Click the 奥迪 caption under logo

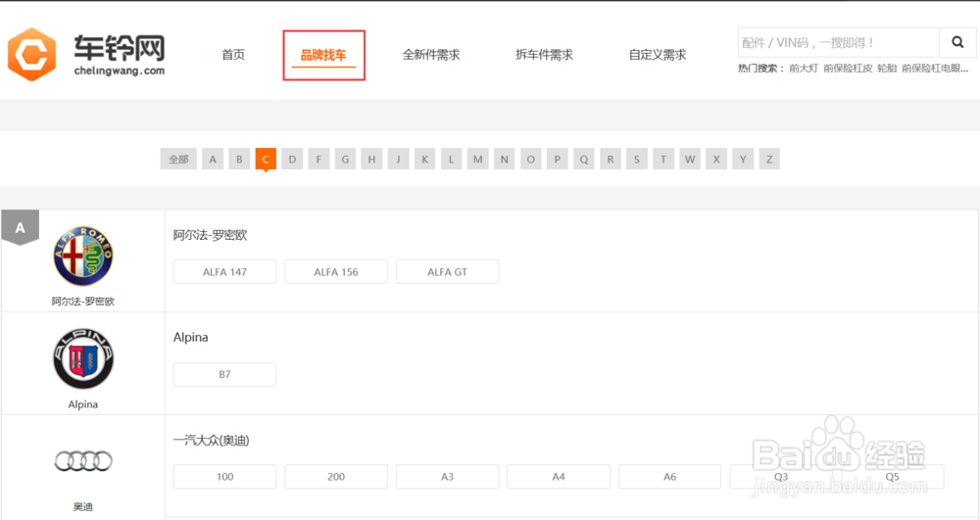tap(83, 506)
